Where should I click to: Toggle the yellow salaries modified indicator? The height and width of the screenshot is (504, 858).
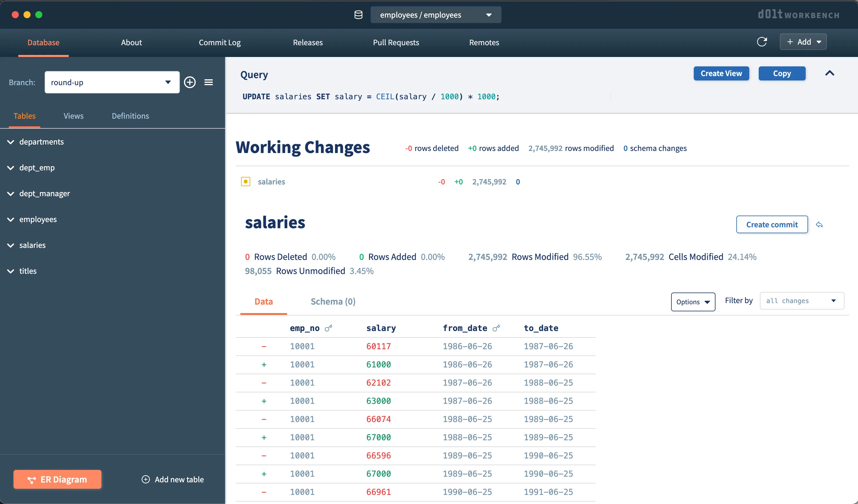[x=245, y=182]
